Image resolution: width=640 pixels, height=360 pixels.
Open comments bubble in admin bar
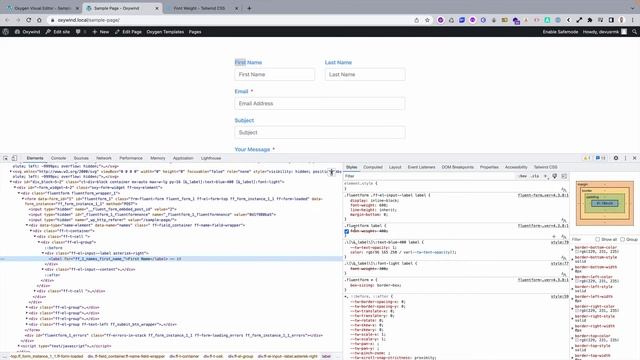pos(78,32)
